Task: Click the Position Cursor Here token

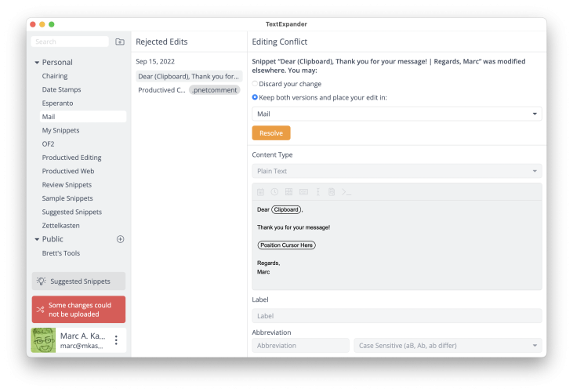Action: (287, 245)
